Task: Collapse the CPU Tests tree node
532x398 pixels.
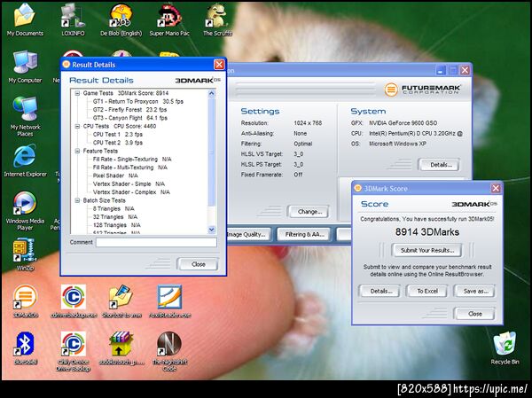Action: (x=78, y=126)
